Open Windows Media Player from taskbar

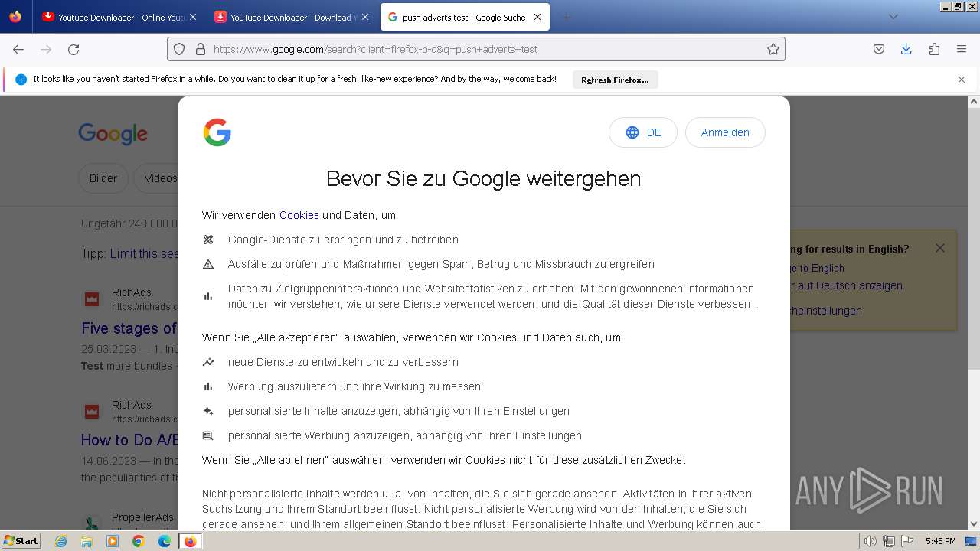point(113,541)
